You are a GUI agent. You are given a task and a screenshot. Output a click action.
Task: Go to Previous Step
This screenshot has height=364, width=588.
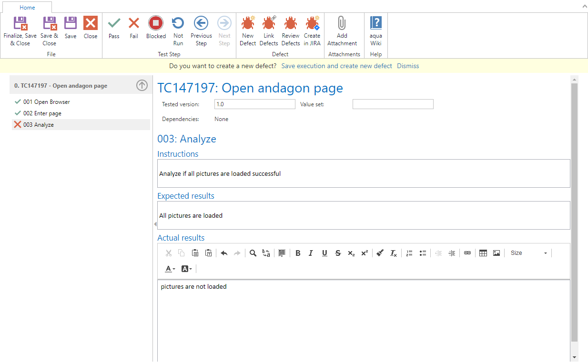[x=201, y=24]
